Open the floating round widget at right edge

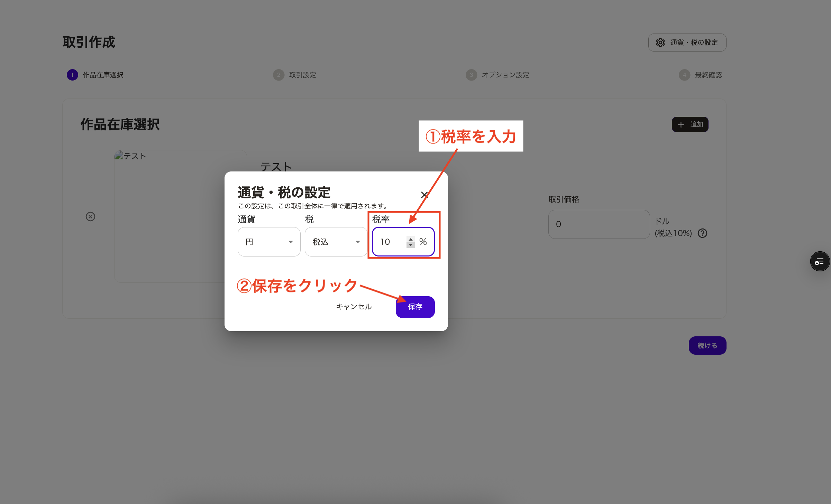click(820, 261)
